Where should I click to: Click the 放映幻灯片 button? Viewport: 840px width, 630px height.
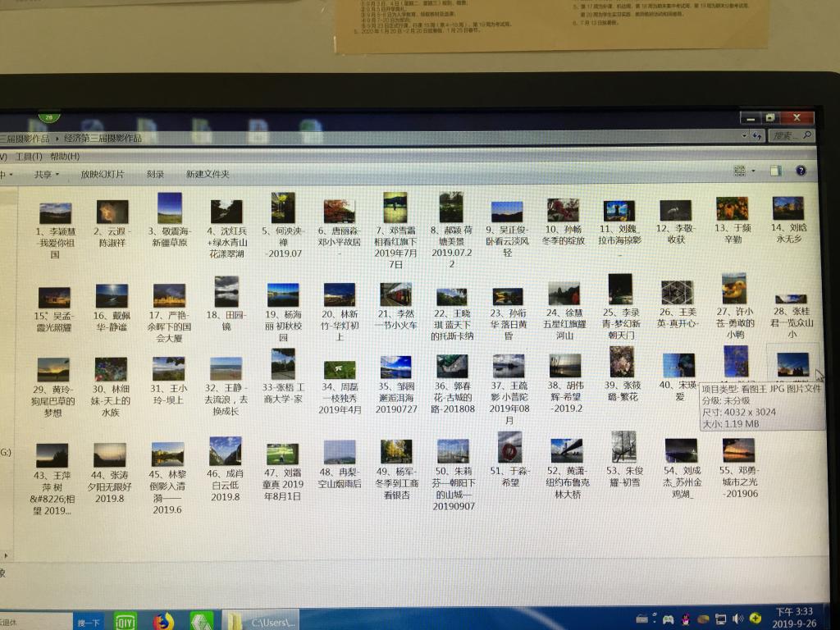pyautogui.click(x=103, y=175)
